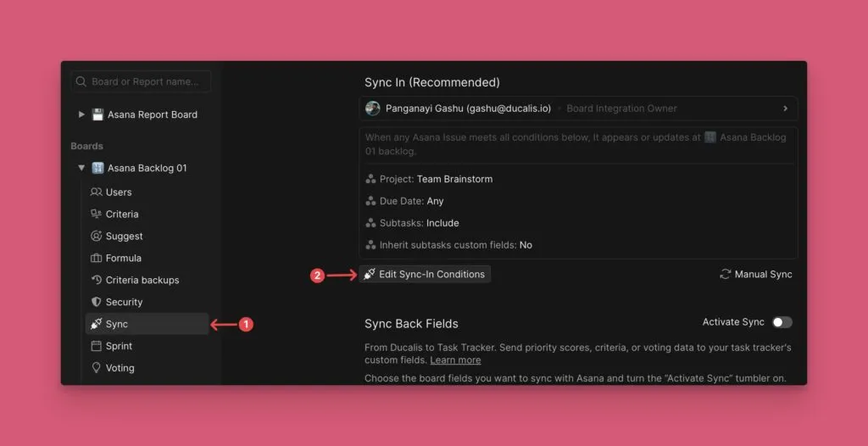The image size is (868, 446).
Task: Open the Learn more link
Action: click(x=455, y=360)
